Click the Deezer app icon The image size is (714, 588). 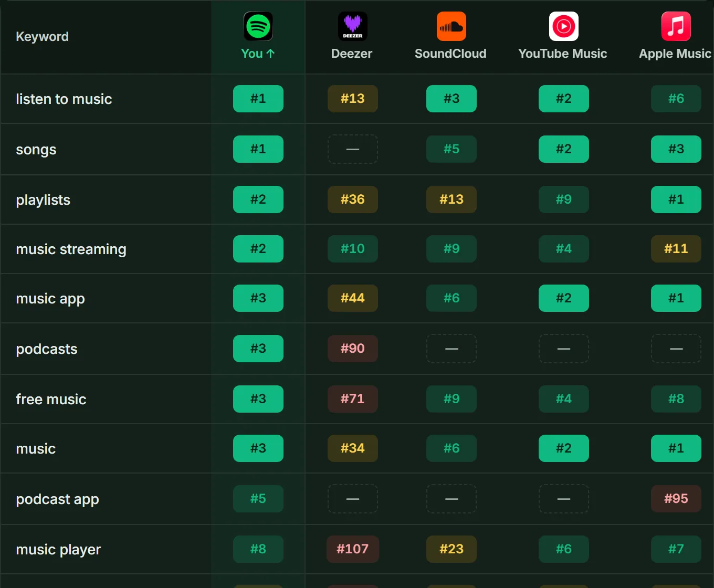pos(353,26)
